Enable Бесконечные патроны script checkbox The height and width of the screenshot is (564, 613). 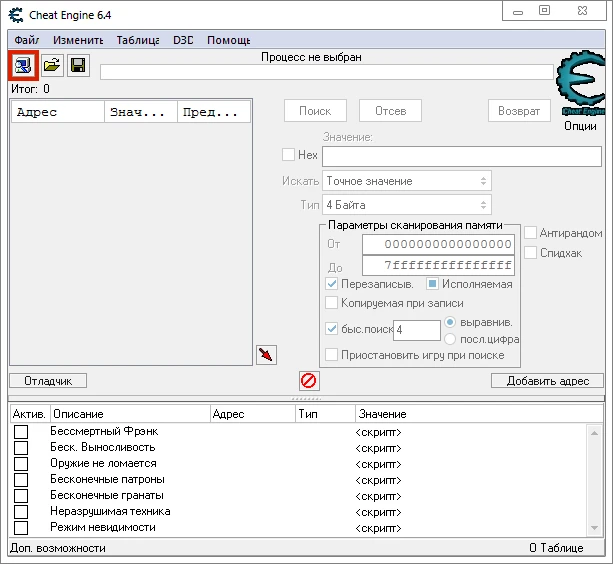pos(21,480)
